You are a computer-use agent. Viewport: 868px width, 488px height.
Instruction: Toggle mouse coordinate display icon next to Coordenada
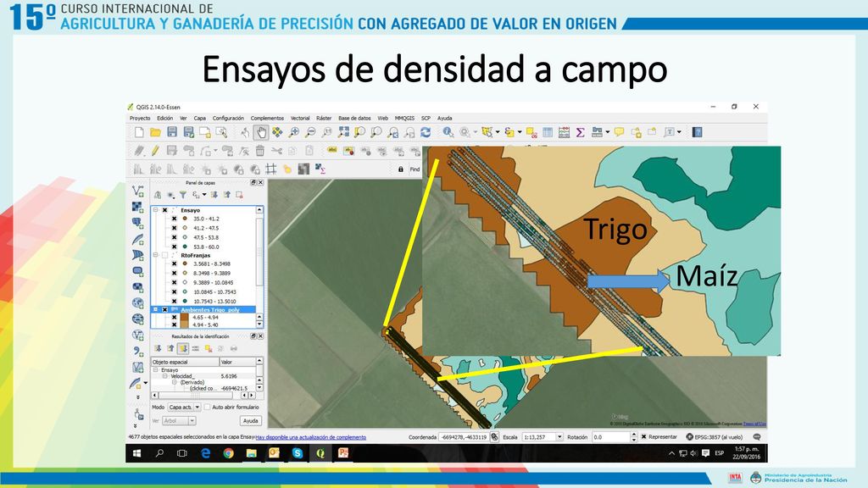click(x=494, y=437)
